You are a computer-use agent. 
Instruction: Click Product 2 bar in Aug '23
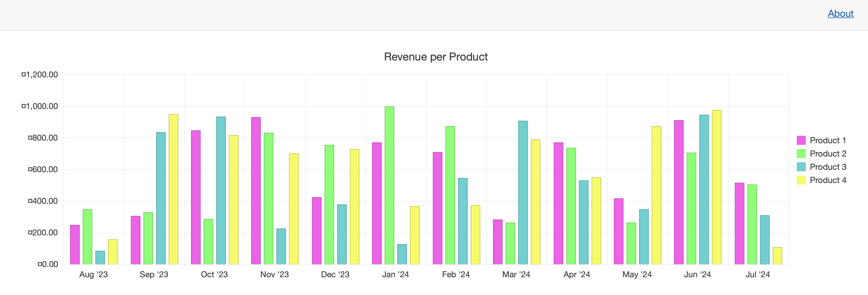point(88,237)
